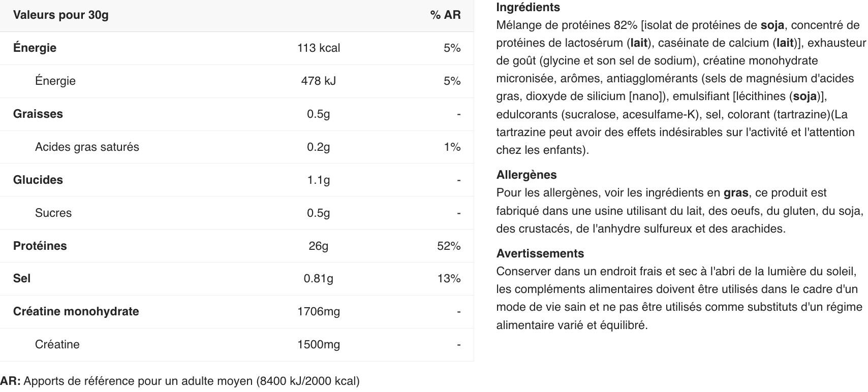Select the '113 kcal' energy value
This screenshot has width=868, height=392.
click(x=319, y=48)
